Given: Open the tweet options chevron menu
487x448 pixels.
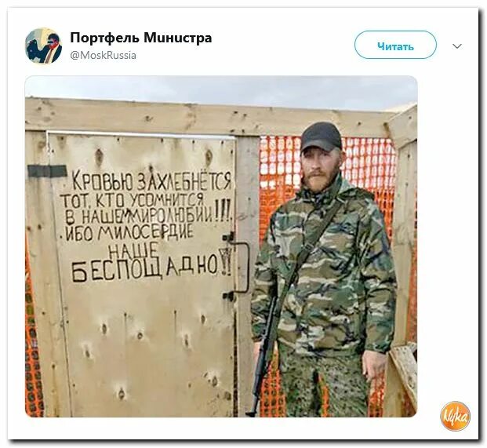Looking at the screenshot, I should [x=457, y=46].
